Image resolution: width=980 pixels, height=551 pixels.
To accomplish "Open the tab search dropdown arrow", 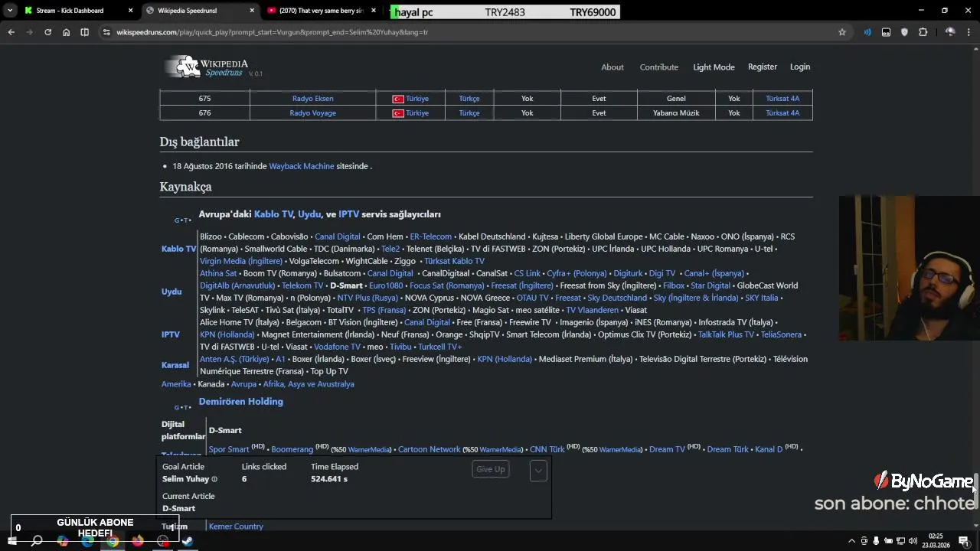I will coord(10,11).
